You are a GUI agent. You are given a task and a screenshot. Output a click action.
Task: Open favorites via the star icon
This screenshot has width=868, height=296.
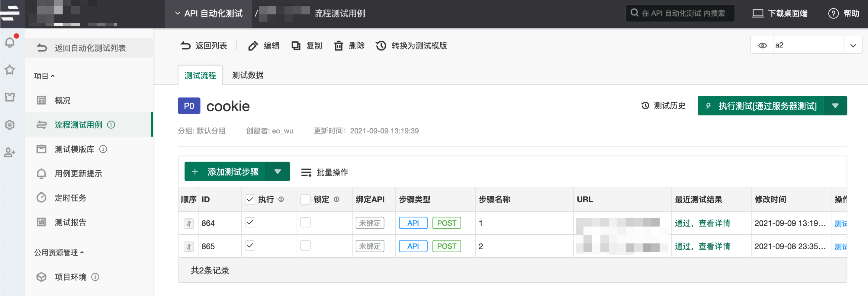(10, 70)
